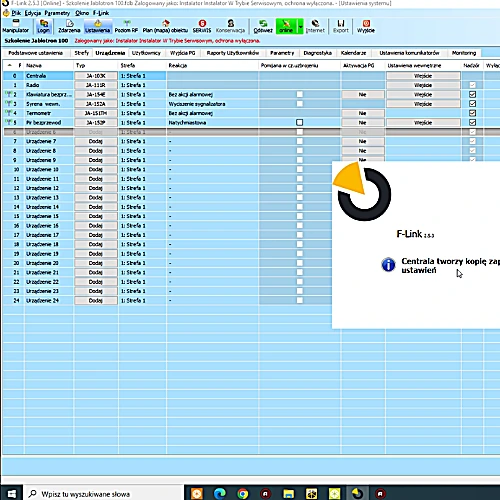Click the Odśwież refresh icon
This screenshot has height=500, width=500.
coord(263,26)
